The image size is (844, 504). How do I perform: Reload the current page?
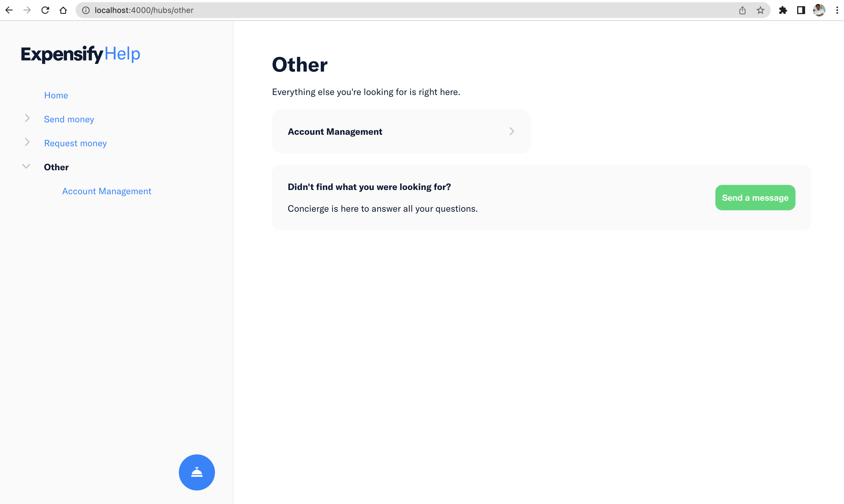[45, 10]
